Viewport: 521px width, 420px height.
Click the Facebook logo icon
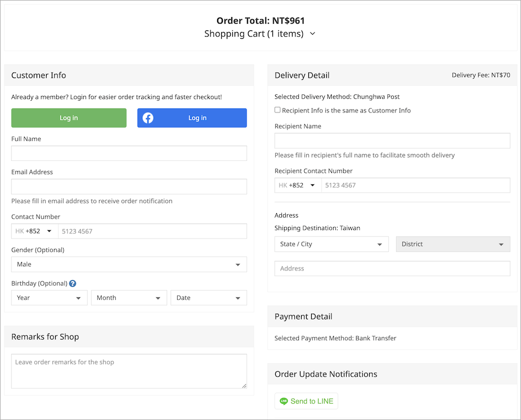tap(148, 118)
